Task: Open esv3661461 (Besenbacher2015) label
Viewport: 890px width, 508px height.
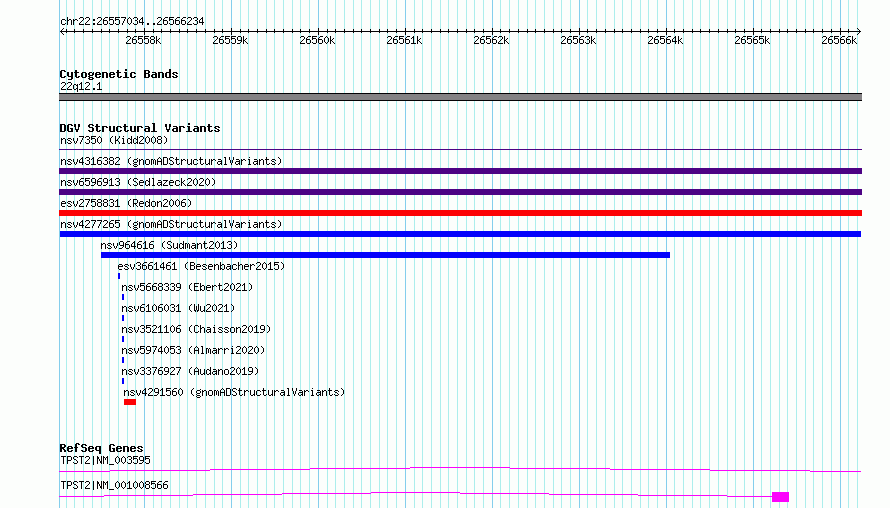Action: pyautogui.click(x=201, y=266)
